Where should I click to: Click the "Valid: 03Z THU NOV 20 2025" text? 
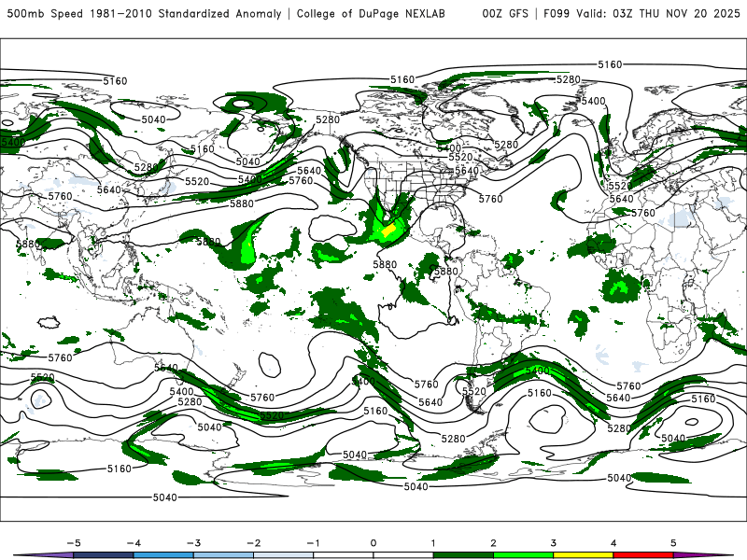tap(658, 13)
